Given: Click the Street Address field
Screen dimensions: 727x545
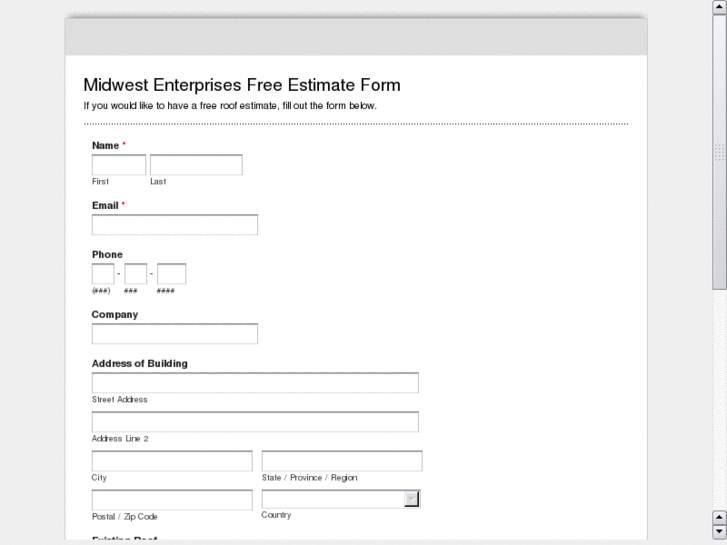Looking at the screenshot, I should (255, 383).
